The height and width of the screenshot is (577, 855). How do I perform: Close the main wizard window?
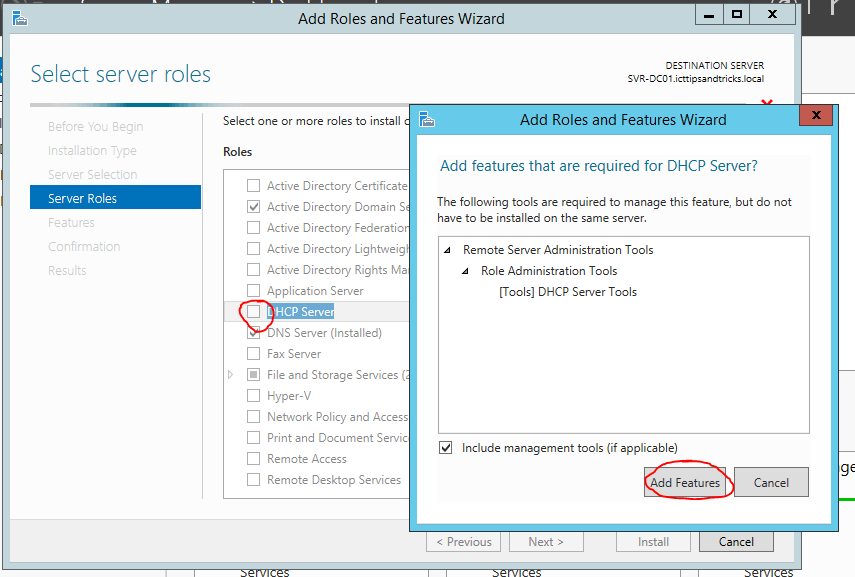click(x=772, y=15)
